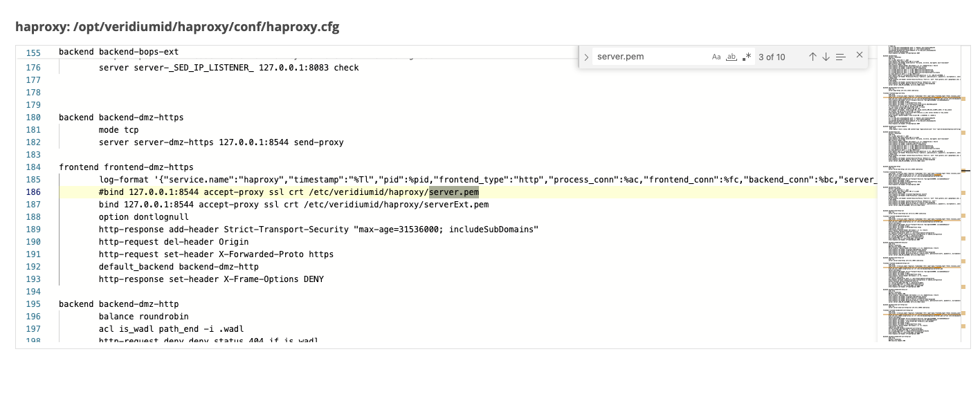Click the highlighted server.pem match on line 186
The height and width of the screenshot is (412, 980).
(x=454, y=192)
